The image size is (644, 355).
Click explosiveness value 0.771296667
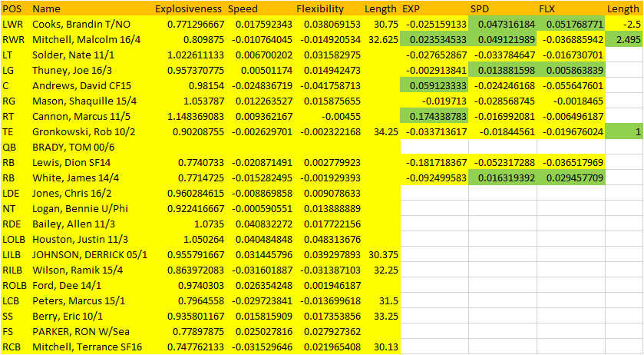coord(196,25)
